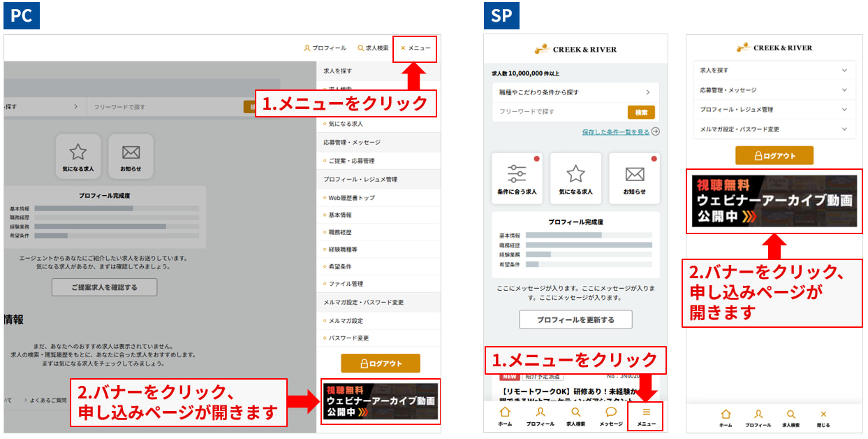Screen dimensions: 868x439
Task: Click the chevron beside 探す on PC page
Action: coord(75,107)
